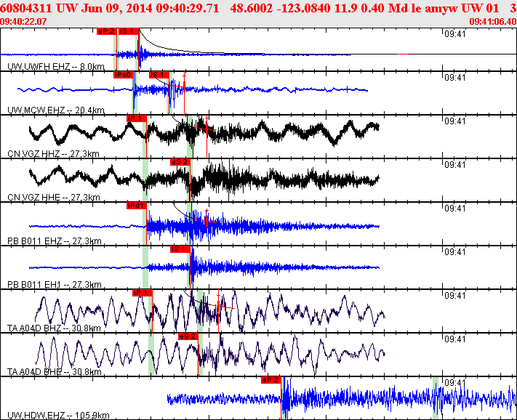
Task: Select the eS 2 pick flag on A04D BHE trace
Action: coord(188,336)
